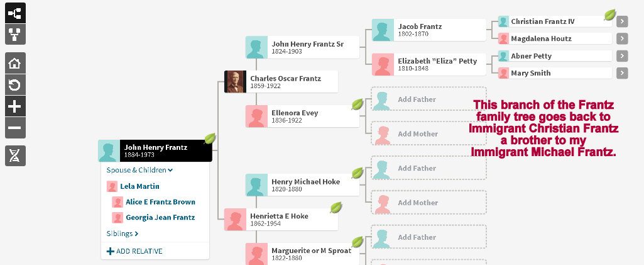Click Charles Oscar Frantz photo thumbnail
This screenshot has height=265, width=644.
(235, 82)
